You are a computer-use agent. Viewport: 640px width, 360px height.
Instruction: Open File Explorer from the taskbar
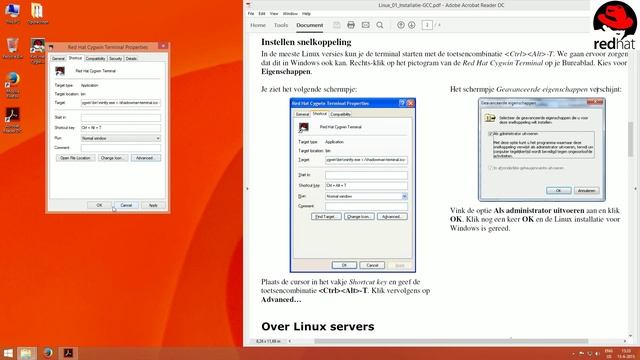[26, 353]
